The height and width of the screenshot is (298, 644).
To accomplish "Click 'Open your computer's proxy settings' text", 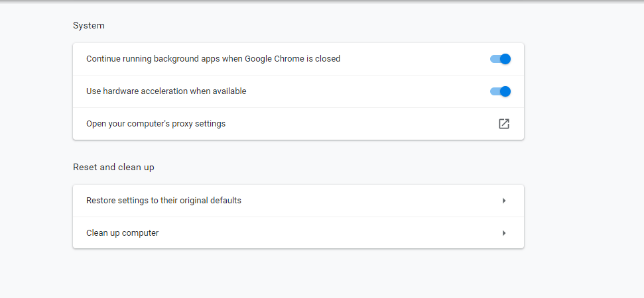I will [x=156, y=124].
